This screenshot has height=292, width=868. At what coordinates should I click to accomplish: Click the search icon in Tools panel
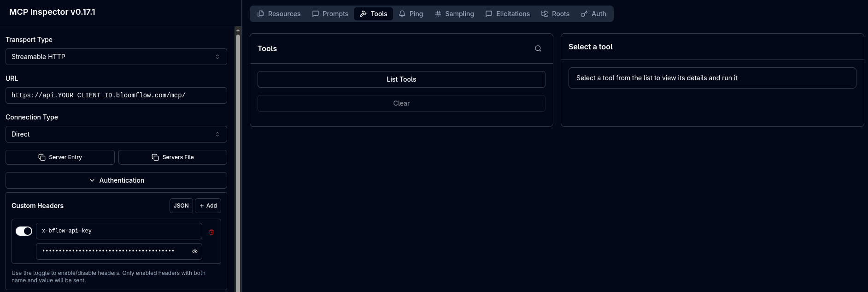pos(538,48)
